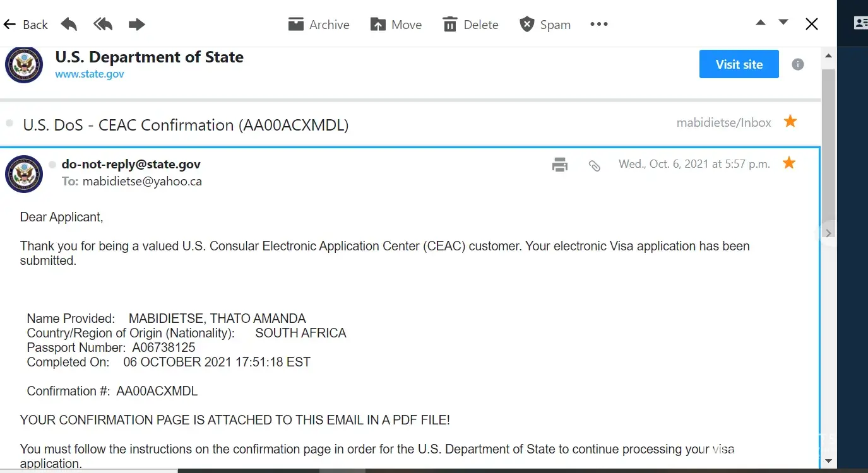This screenshot has height=473, width=868.
Task: Delete this email message
Action: 471,25
